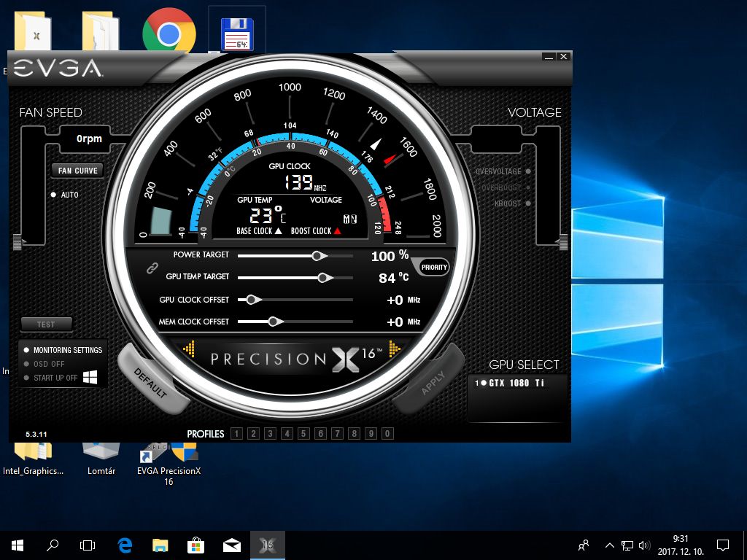Select profile slot 6
This screenshot has height=560, width=747.
(321, 433)
